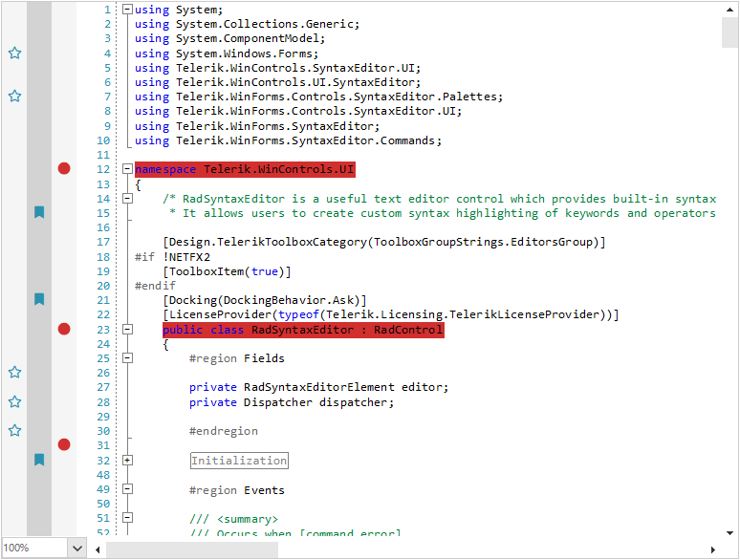Collapse the namespace block at line 12

click(127, 168)
